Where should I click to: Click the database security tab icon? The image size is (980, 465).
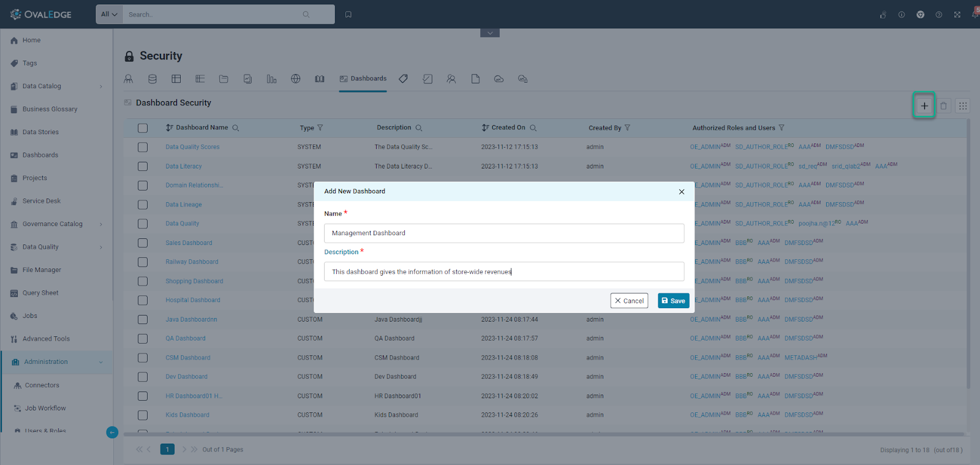(x=153, y=79)
